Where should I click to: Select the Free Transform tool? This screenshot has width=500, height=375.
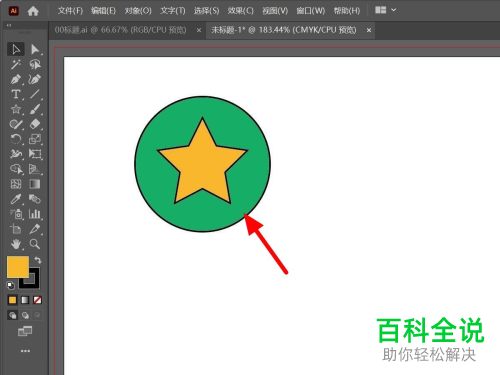(35, 154)
